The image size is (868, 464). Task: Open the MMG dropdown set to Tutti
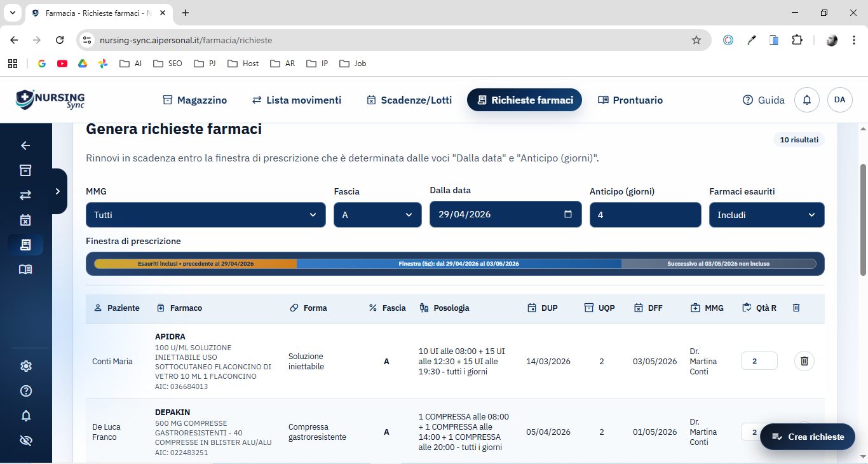point(206,215)
